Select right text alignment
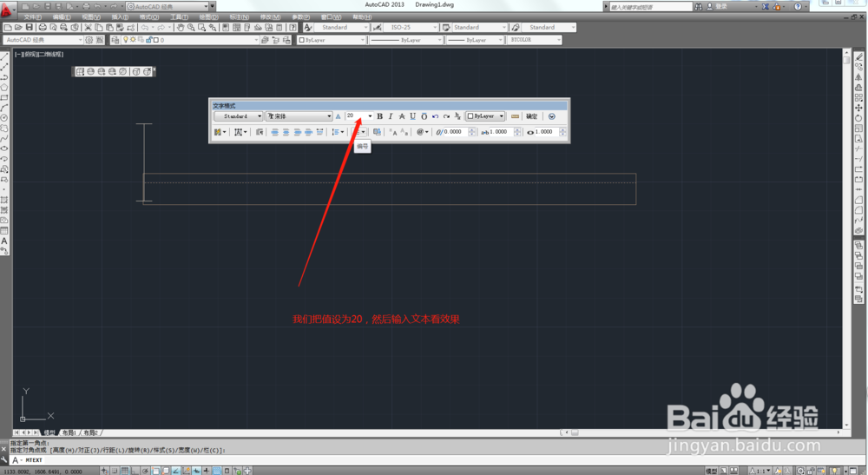This screenshot has width=868, height=475. click(297, 132)
